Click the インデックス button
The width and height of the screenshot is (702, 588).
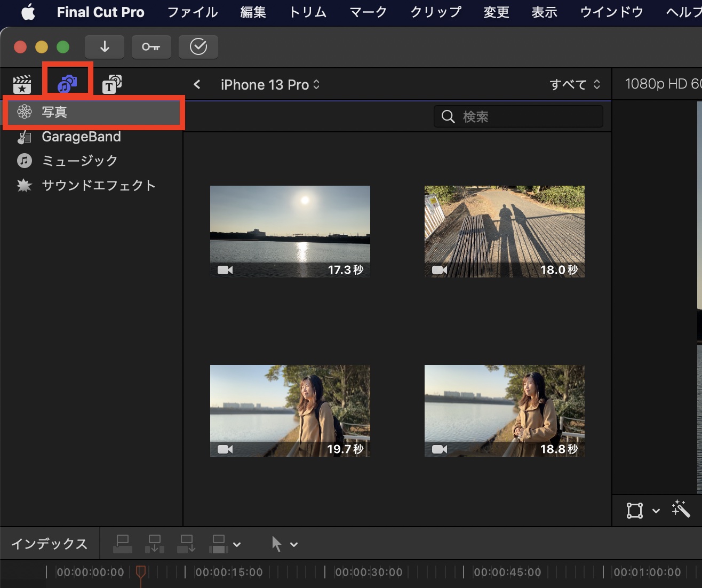(50, 544)
